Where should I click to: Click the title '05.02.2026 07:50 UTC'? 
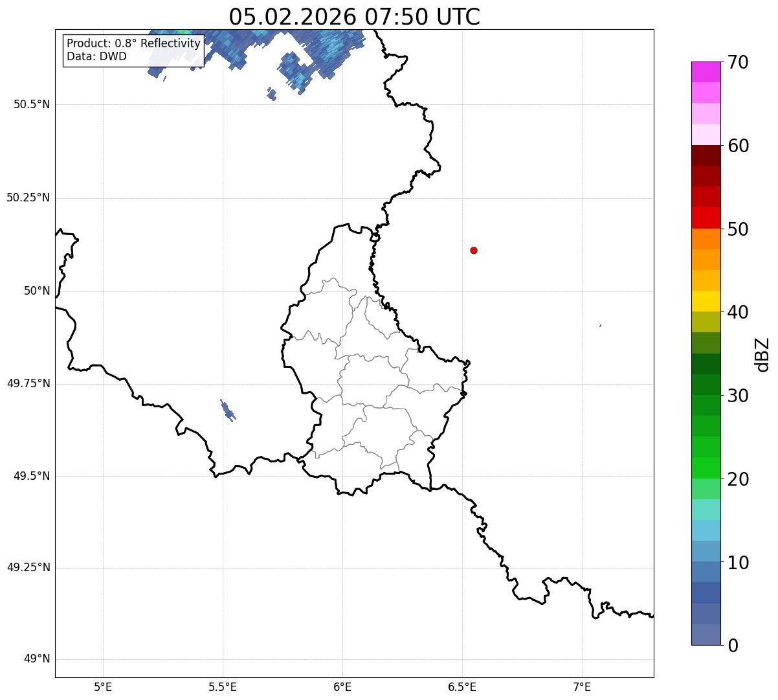pyautogui.click(x=354, y=17)
